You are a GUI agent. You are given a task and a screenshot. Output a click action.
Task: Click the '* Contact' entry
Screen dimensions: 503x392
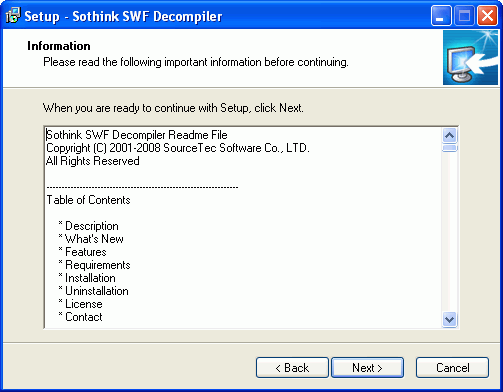pyautogui.click(x=80, y=317)
